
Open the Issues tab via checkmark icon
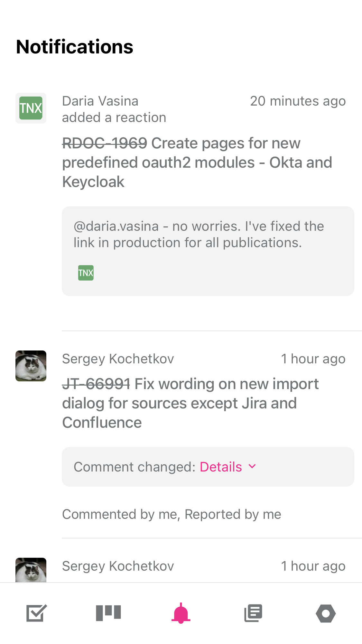[35, 613]
